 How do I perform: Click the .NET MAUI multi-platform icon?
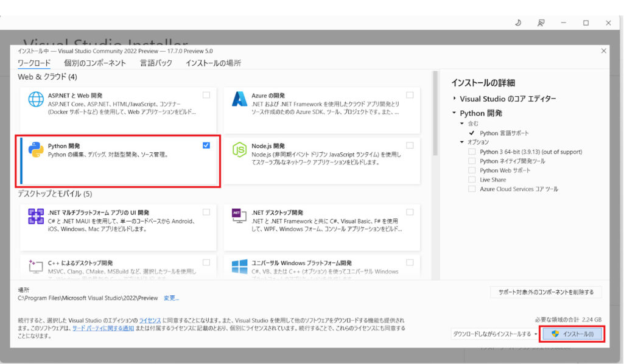(36, 217)
